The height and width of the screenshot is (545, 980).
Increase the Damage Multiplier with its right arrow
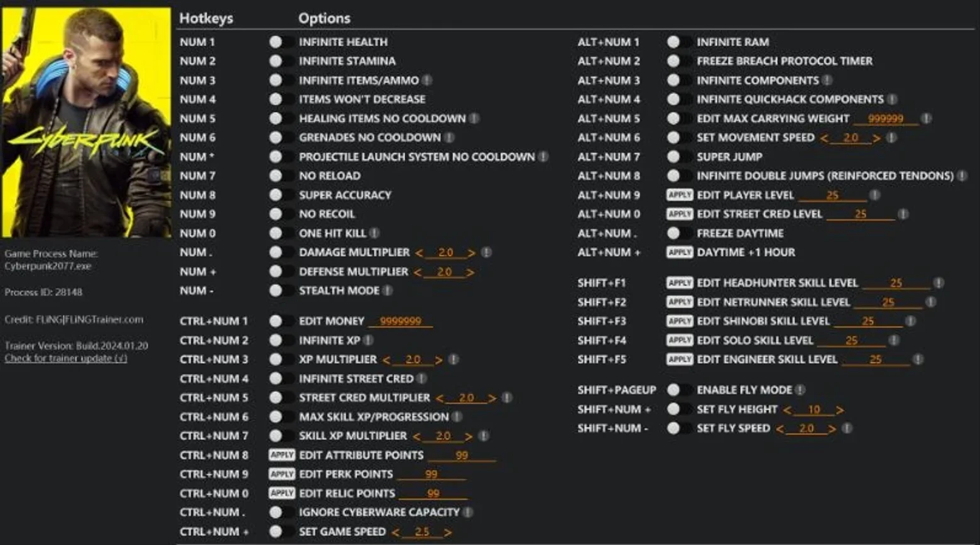(x=472, y=253)
